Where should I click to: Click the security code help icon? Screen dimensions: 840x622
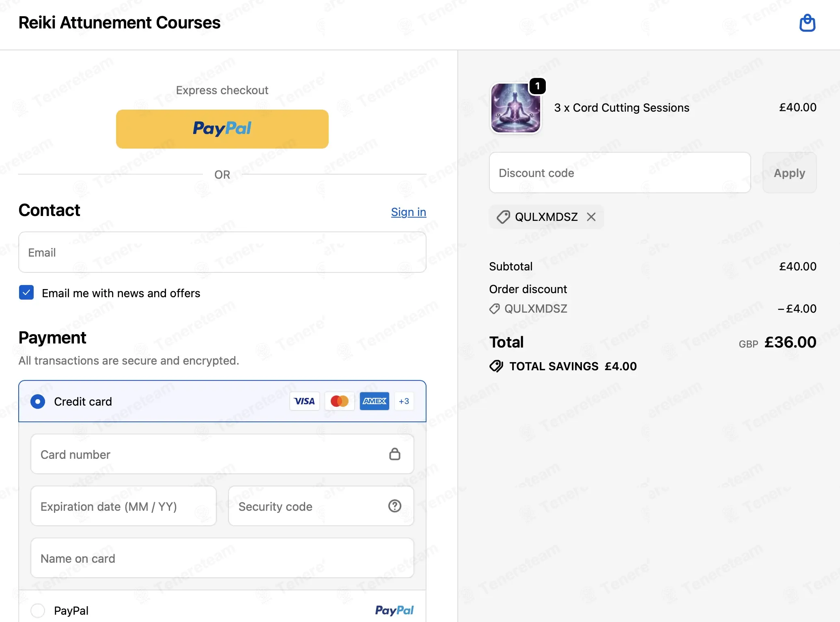pos(394,506)
